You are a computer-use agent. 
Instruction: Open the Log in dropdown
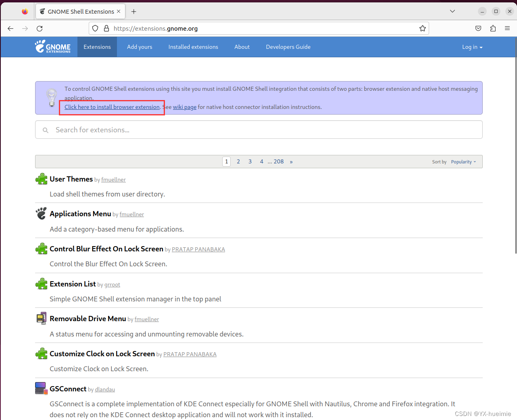tap(472, 47)
